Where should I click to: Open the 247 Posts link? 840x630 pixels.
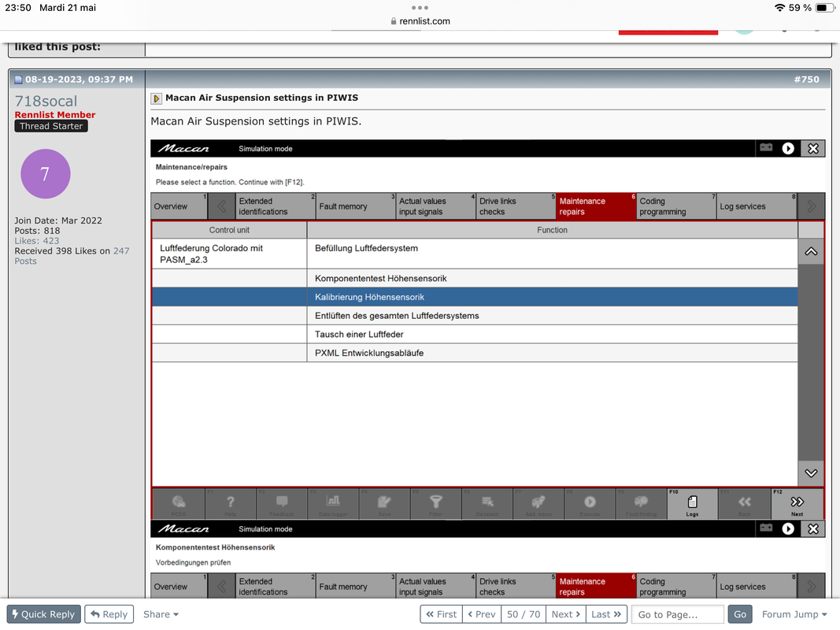[x=72, y=255]
